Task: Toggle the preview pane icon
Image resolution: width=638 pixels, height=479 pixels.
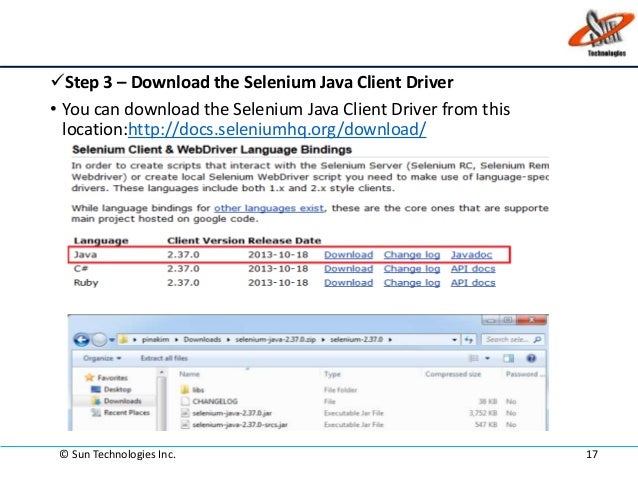Action: [x=508, y=359]
